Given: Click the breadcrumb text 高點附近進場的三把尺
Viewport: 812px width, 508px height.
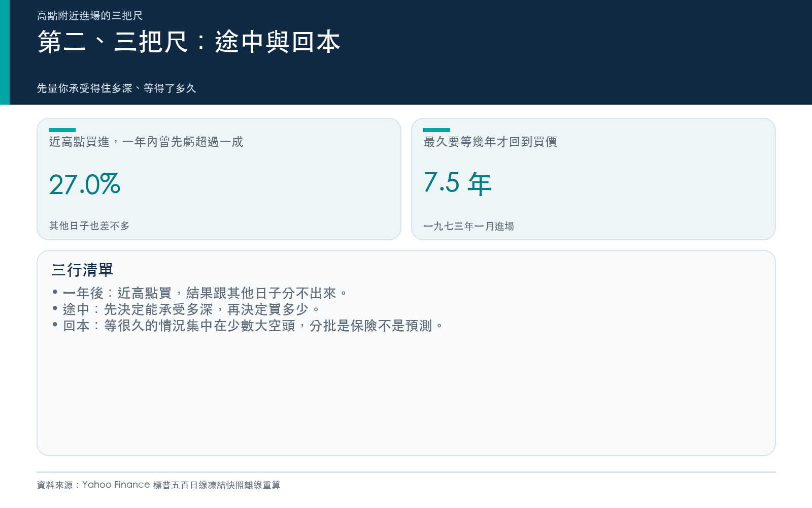Looking at the screenshot, I should (90, 16).
